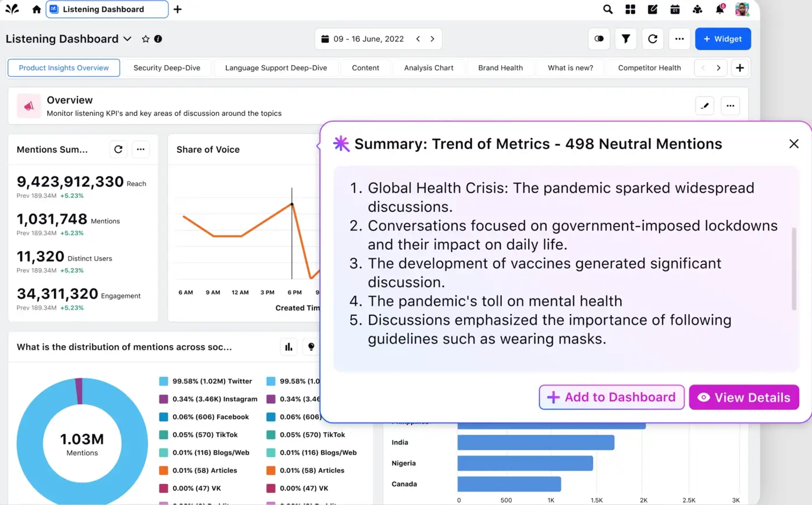Toggle the Instagram legend entry visibility
The width and height of the screenshot is (812, 505).
tap(208, 399)
